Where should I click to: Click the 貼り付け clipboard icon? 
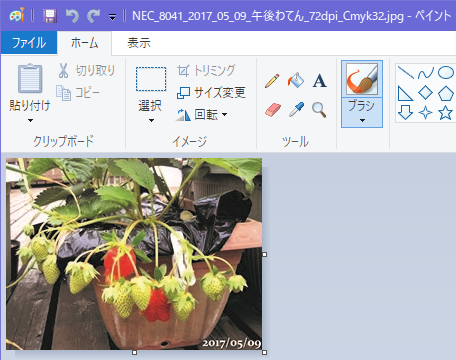pyautogui.click(x=30, y=78)
